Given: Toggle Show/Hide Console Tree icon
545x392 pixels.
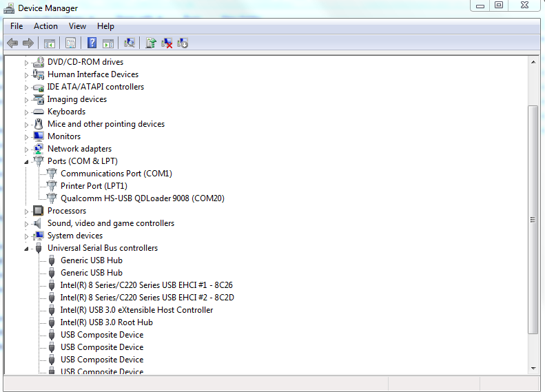Looking at the screenshot, I should coord(50,43).
